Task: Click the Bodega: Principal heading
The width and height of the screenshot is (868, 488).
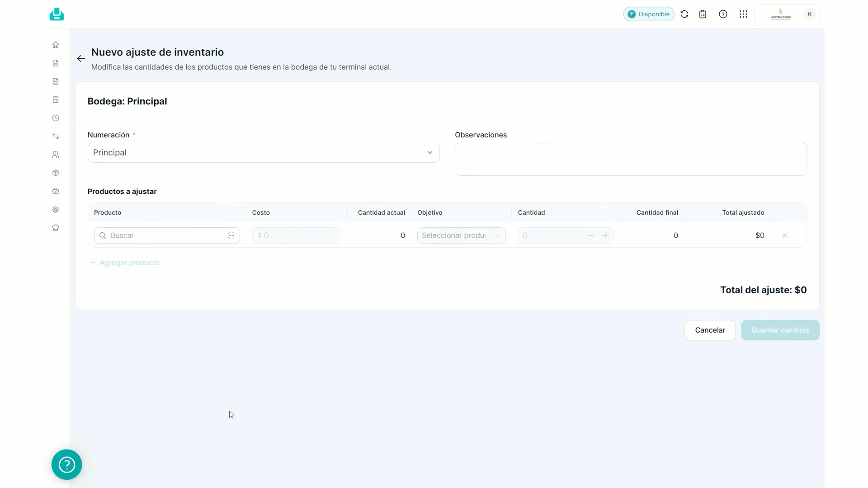Action: pyautogui.click(x=127, y=101)
